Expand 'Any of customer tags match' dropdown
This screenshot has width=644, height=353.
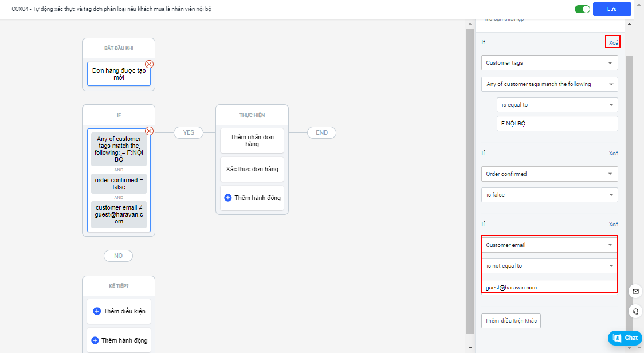(x=549, y=84)
